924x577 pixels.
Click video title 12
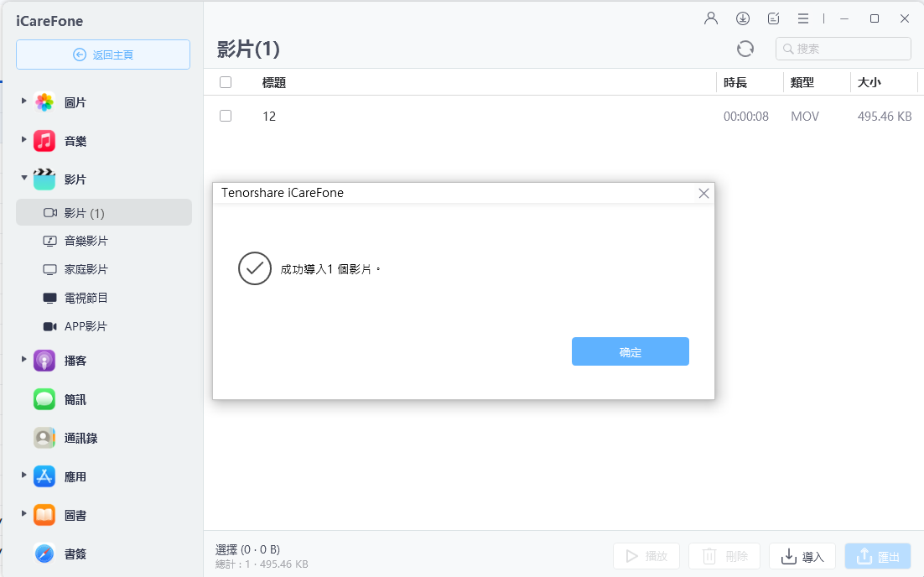coord(269,116)
